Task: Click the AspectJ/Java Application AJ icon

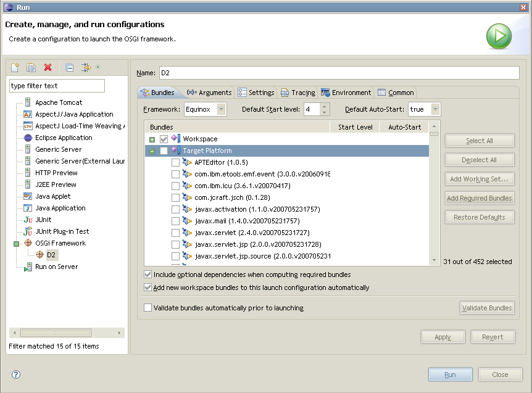Action: (28, 114)
